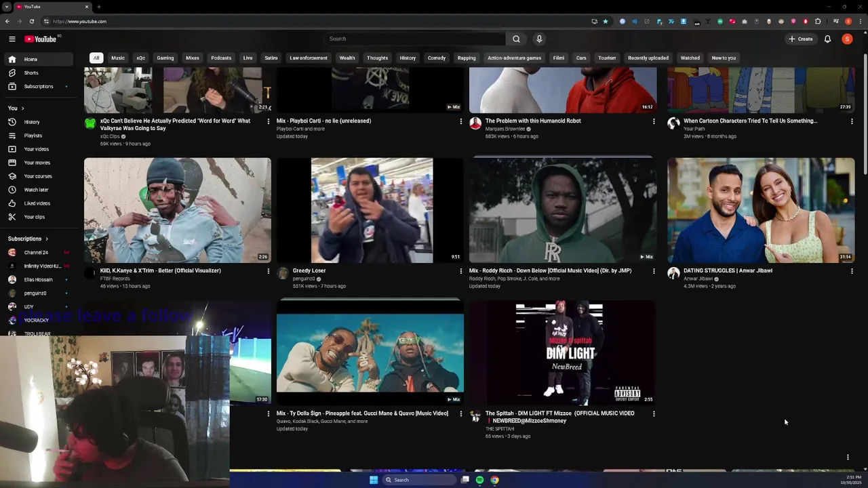
Task: Select the All filter chip
Action: 96,58
